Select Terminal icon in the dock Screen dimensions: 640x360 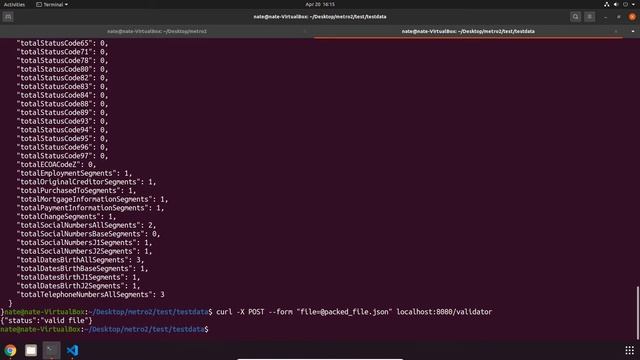coord(52,350)
